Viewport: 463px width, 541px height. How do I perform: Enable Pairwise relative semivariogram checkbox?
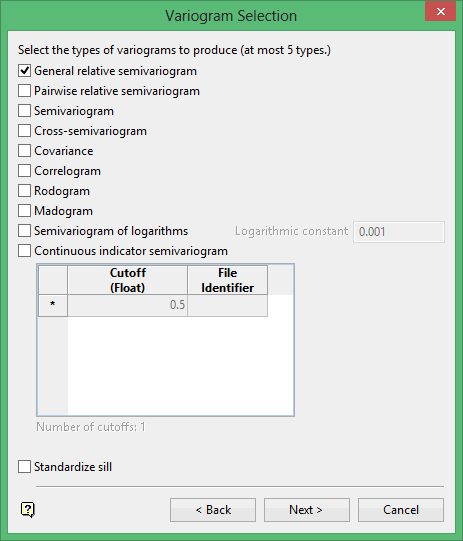[x=24, y=91]
